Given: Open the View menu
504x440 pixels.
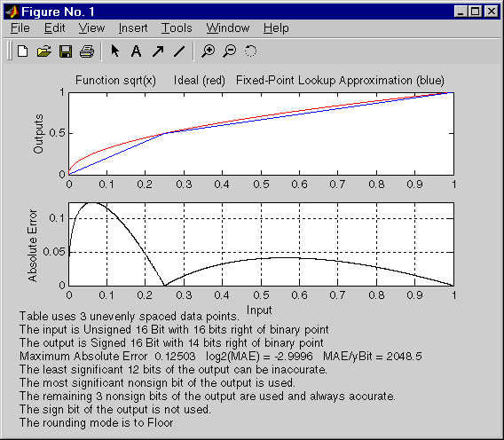Looking at the screenshot, I should [91, 28].
